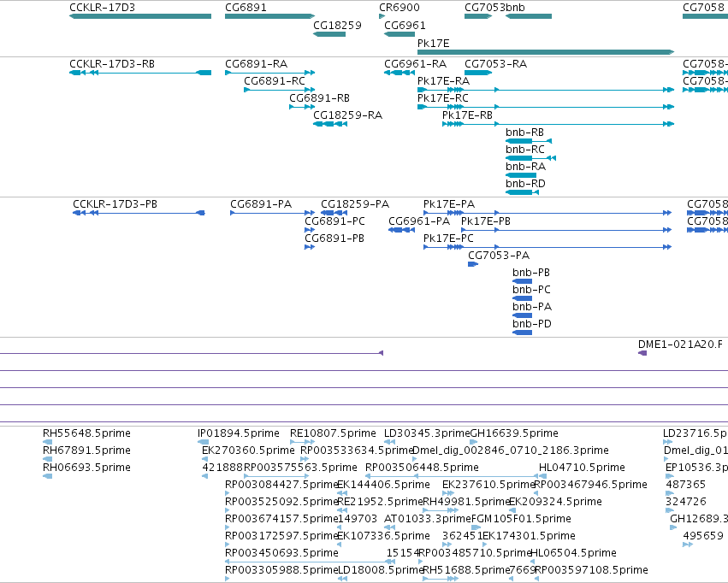This screenshot has height=583, width=728.
Task: Select the CG18259-RA transcript
Action: pos(330,124)
